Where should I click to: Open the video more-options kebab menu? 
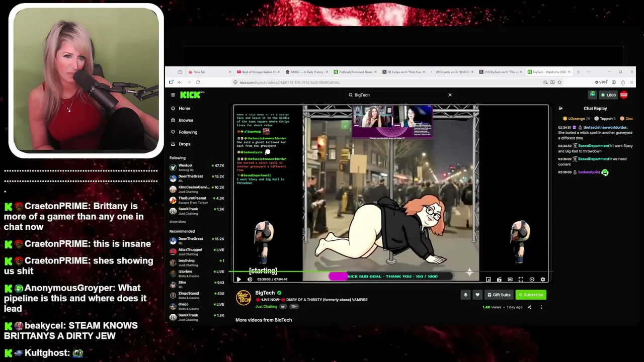click(x=541, y=307)
